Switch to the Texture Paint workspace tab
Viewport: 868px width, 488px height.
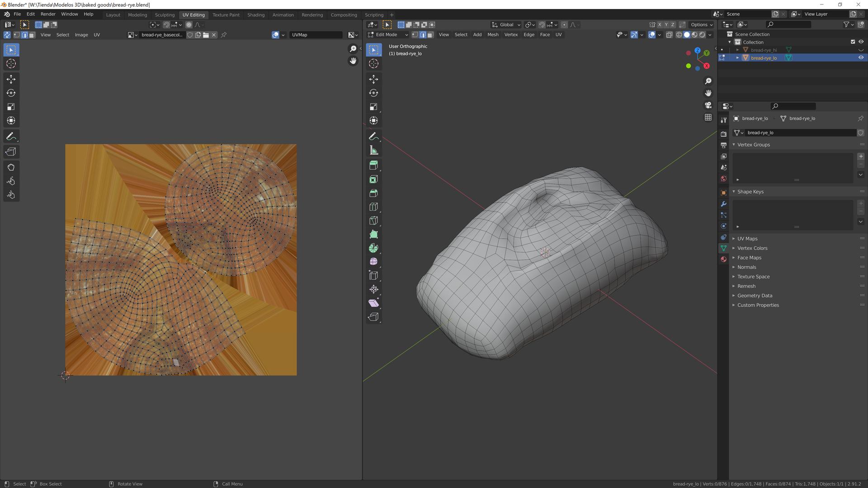(226, 15)
